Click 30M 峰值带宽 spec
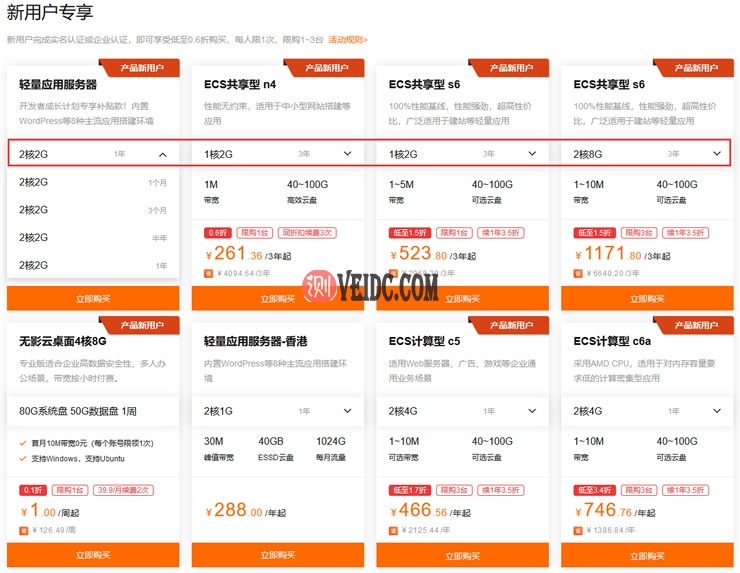The image size is (740, 573). (x=219, y=448)
